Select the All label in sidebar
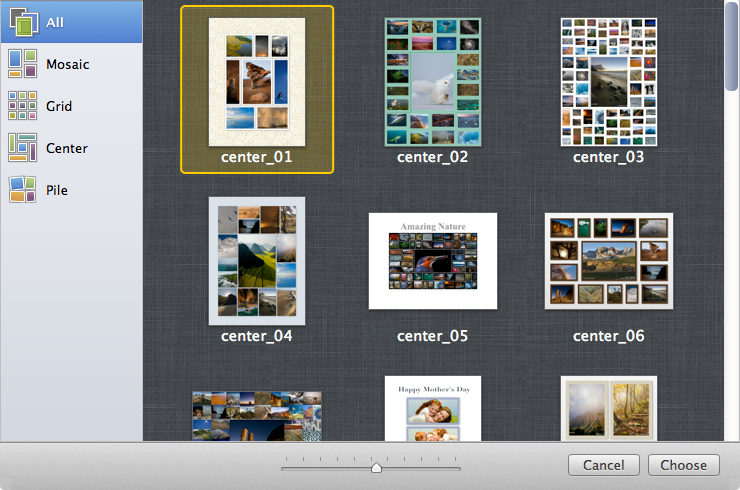 pos(55,22)
